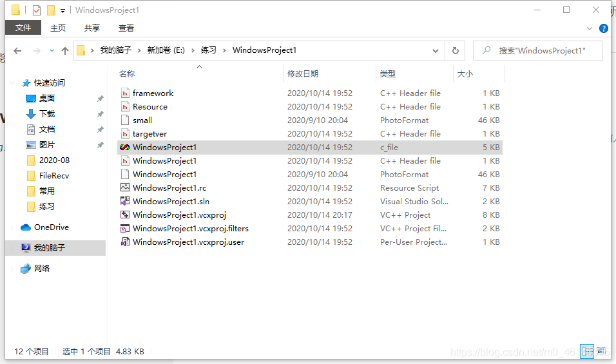Switch to large icons view button
The height and width of the screenshot is (364, 616).
click(601, 351)
